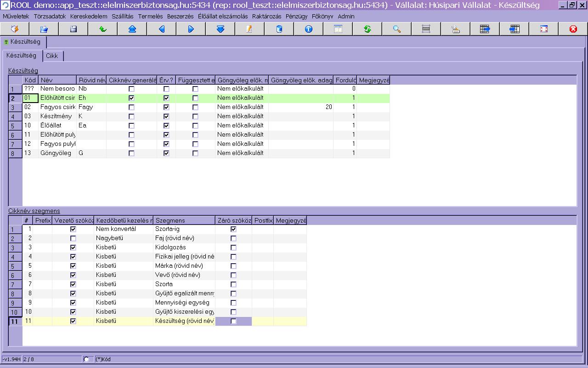Screen dimensions: 588x368
Task: Select the radio button beside (*)Kód
Action: click(86, 359)
